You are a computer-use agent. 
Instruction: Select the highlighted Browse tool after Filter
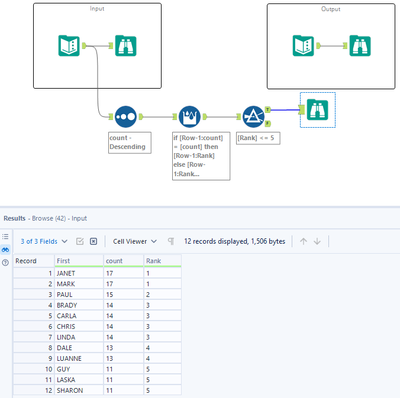click(318, 110)
